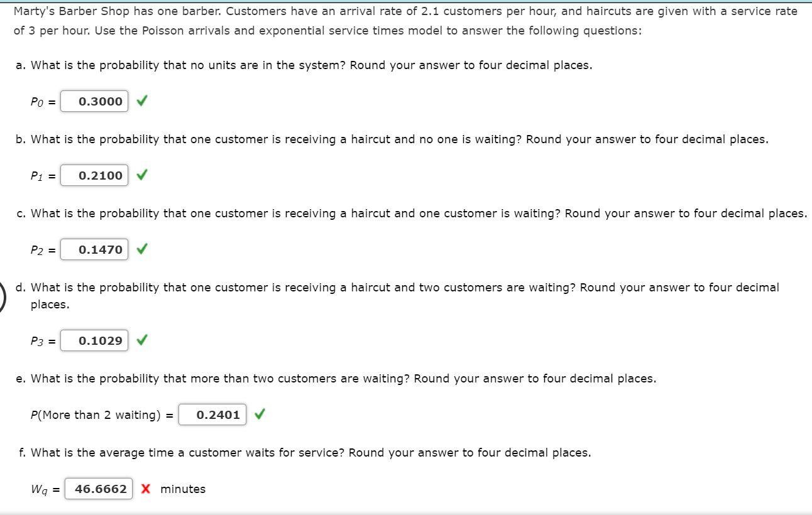Click the green checkmark beside P2
Screen dimensions: 812x515
point(141,249)
